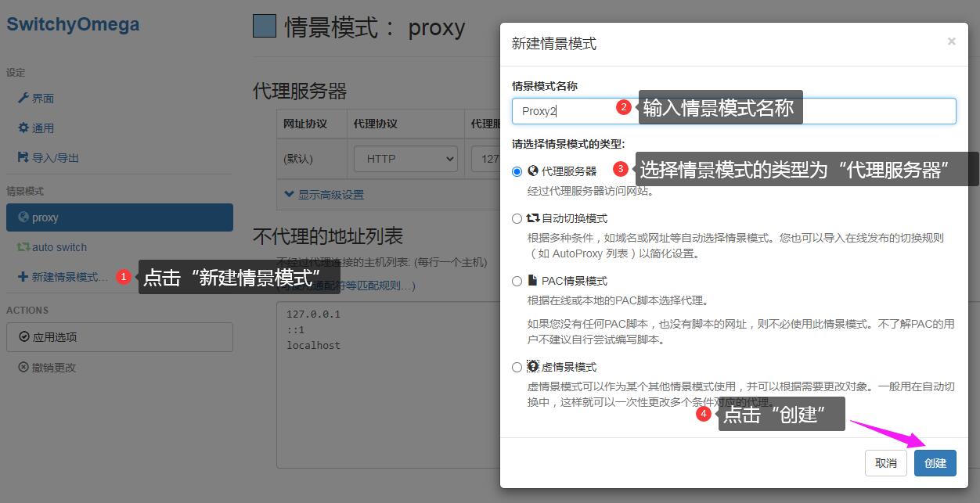This screenshot has height=503, width=980.
Task: Click the PAC情景模式 file icon
Action: [533, 281]
